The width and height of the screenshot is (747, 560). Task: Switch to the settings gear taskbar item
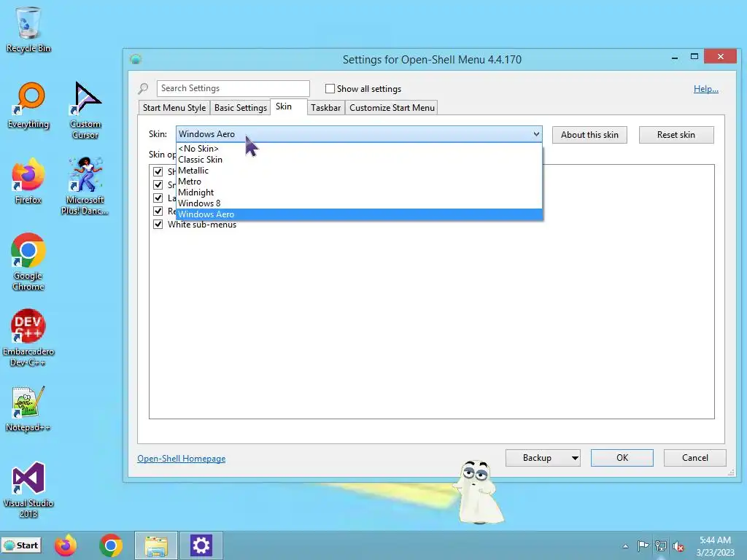[x=201, y=545]
